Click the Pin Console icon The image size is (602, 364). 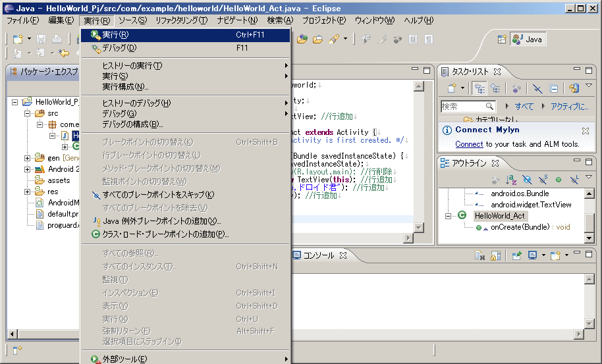click(517, 255)
